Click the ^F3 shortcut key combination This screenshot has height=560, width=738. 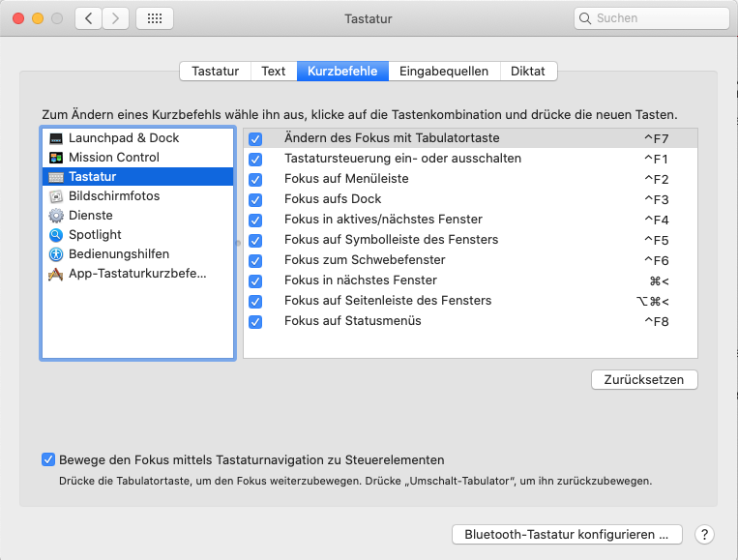(657, 199)
